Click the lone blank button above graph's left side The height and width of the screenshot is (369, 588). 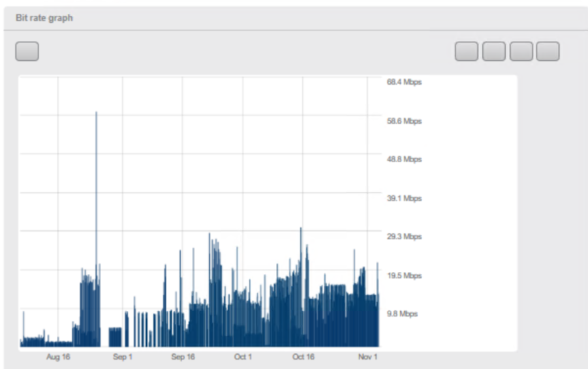pyautogui.click(x=27, y=52)
